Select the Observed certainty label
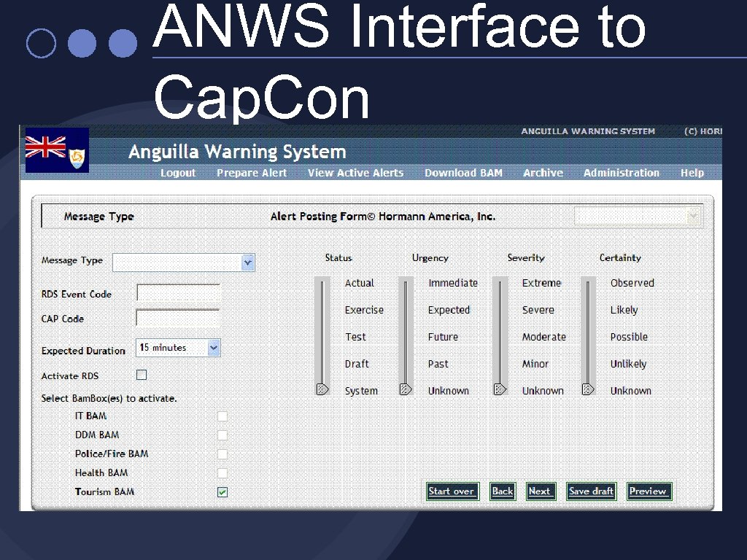The height and width of the screenshot is (560, 747). tap(632, 283)
